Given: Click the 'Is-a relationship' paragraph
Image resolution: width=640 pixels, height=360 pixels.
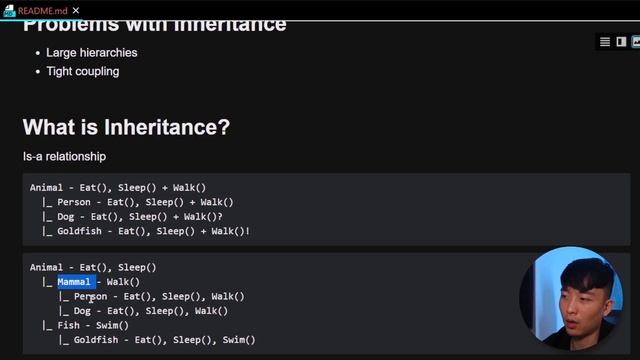Looking at the screenshot, I should click(64, 156).
